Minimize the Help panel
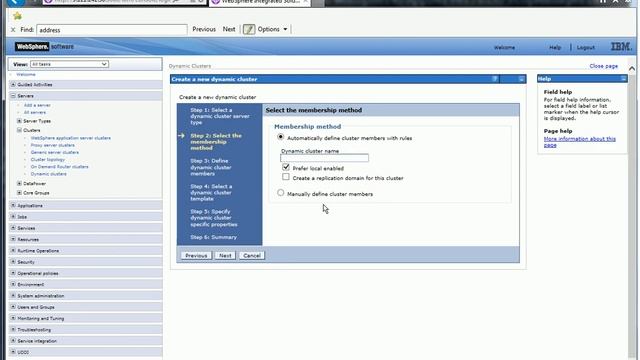 (623, 79)
